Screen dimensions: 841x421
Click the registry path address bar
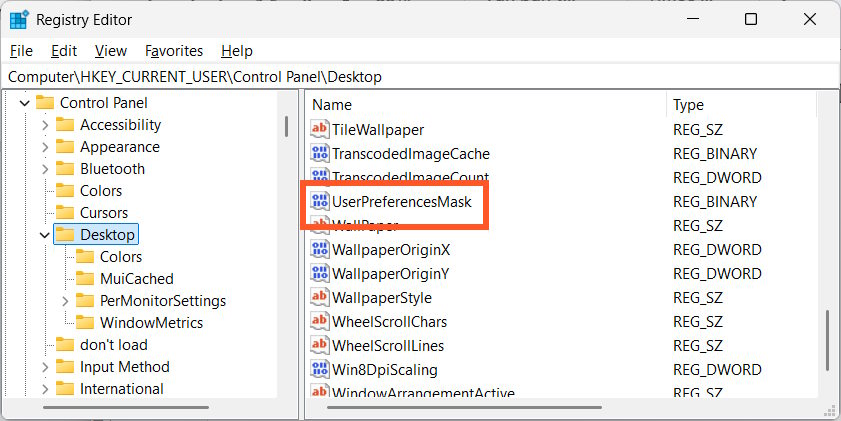[420, 77]
